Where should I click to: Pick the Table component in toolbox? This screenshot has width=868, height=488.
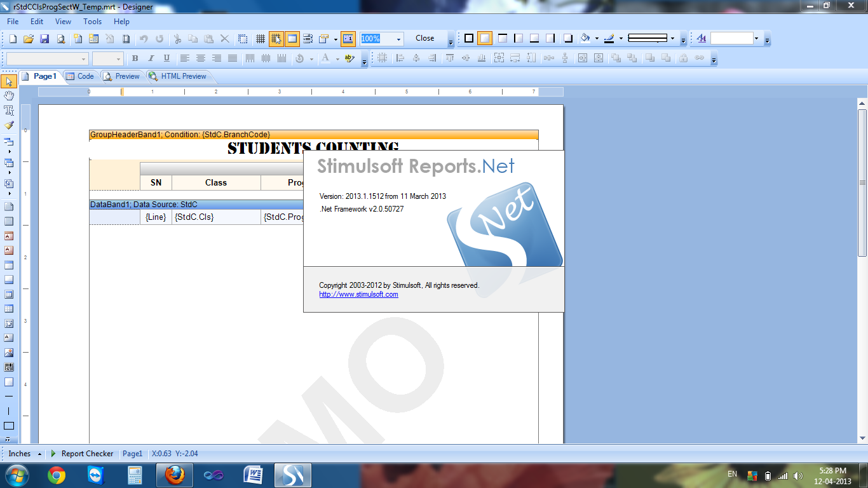[9, 309]
